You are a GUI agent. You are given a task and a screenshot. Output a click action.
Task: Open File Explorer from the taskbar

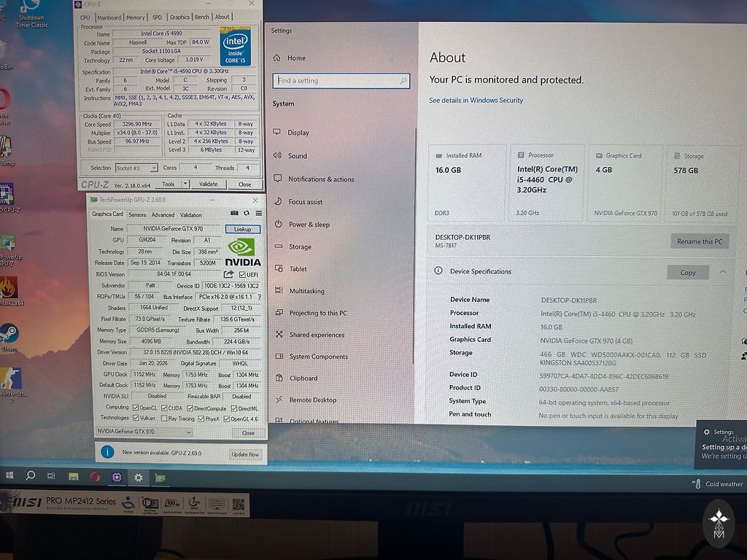click(x=73, y=476)
